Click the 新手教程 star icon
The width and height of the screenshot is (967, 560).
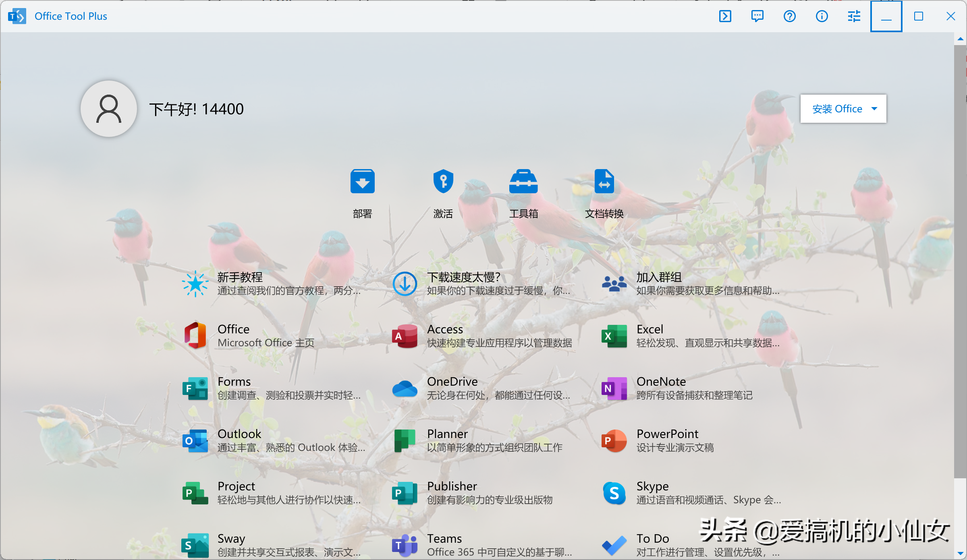pyautogui.click(x=195, y=284)
